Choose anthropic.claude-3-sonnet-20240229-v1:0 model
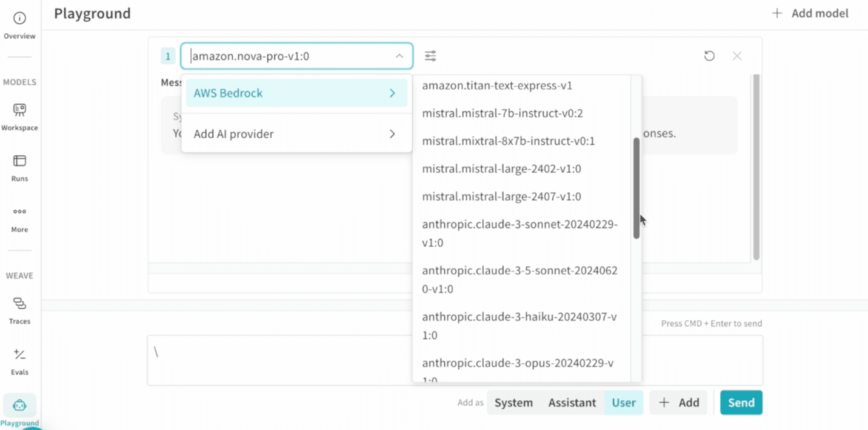This screenshot has height=430, width=868. [519, 233]
